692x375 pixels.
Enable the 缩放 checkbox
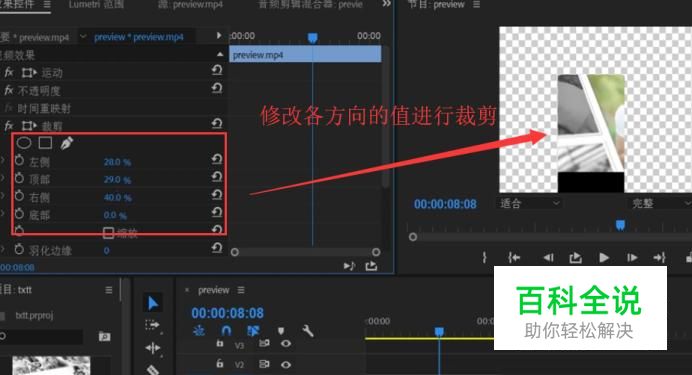click(108, 232)
